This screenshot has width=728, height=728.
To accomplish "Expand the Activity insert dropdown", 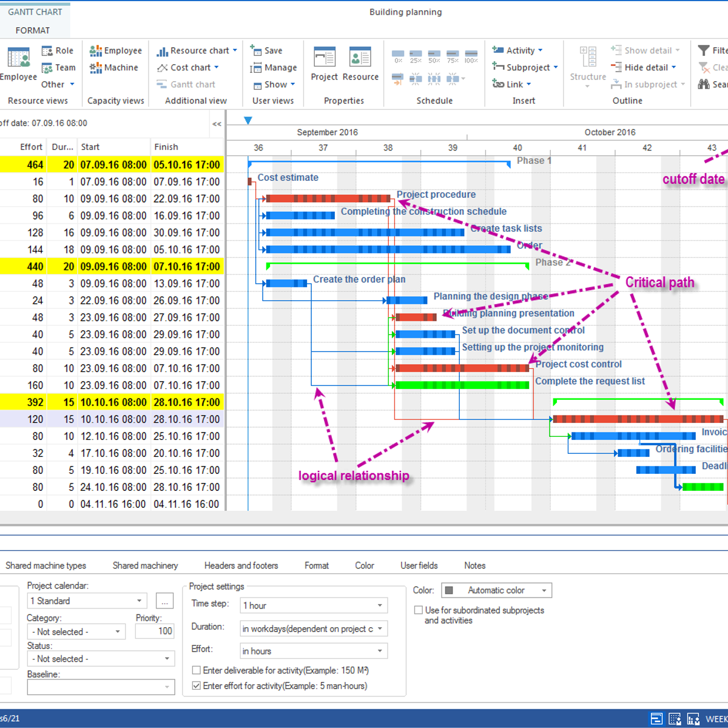I will click(539, 50).
